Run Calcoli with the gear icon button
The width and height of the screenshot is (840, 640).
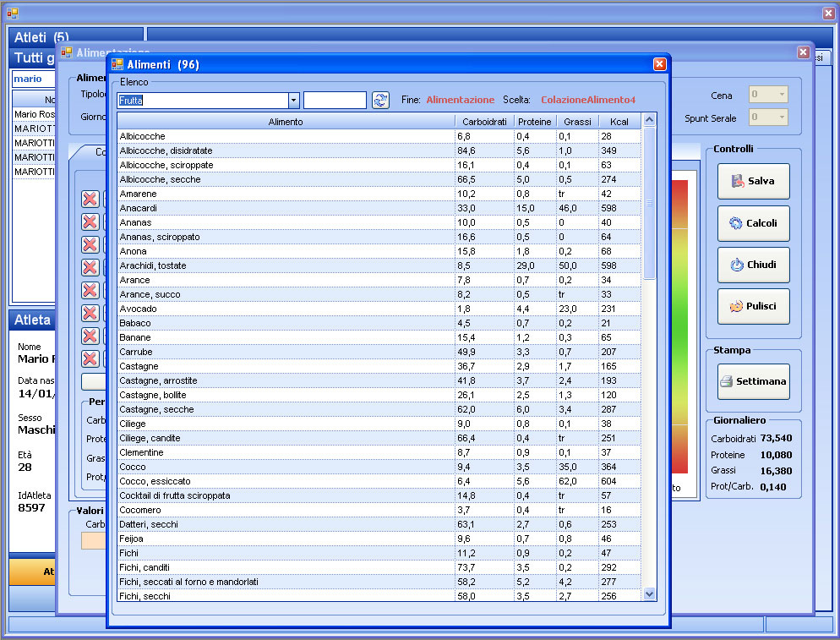(x=753, y=223)
